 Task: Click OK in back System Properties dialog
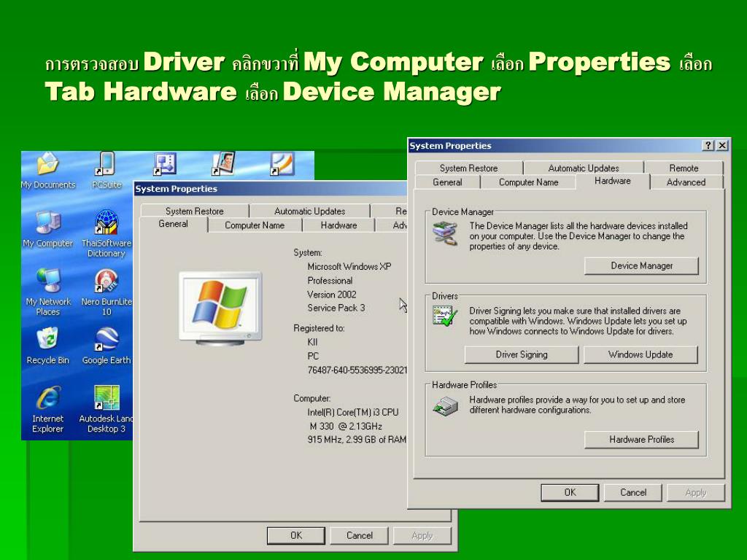[296, 536]
